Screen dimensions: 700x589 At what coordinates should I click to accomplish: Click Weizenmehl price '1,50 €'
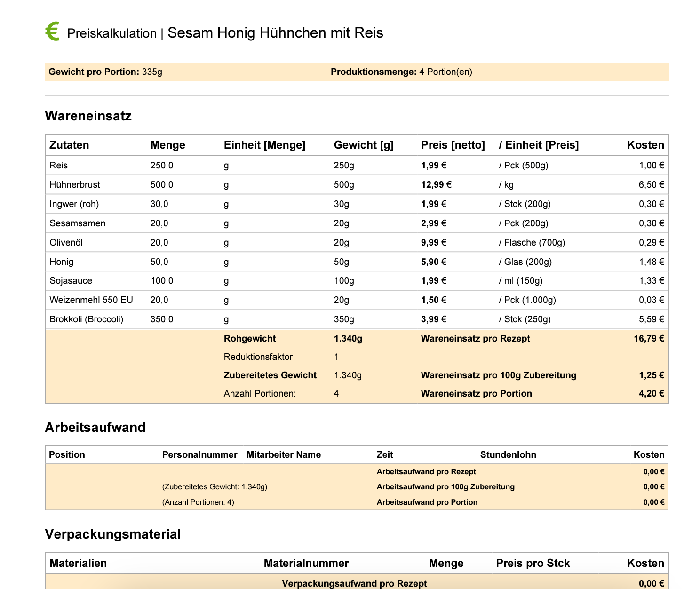tap(434, 300)
